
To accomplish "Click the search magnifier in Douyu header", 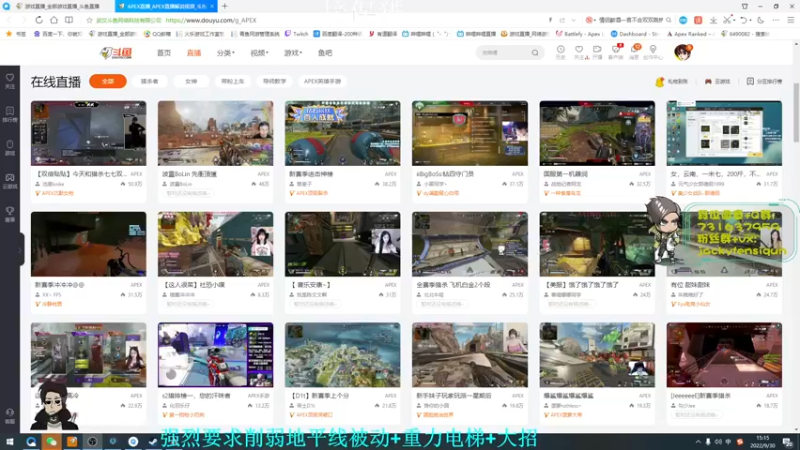I will tap(535, 53).
